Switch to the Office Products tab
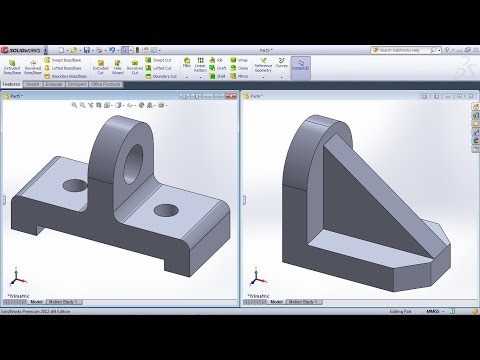The image size is (480, 360). pyautogui.click(x=106, y=84)
